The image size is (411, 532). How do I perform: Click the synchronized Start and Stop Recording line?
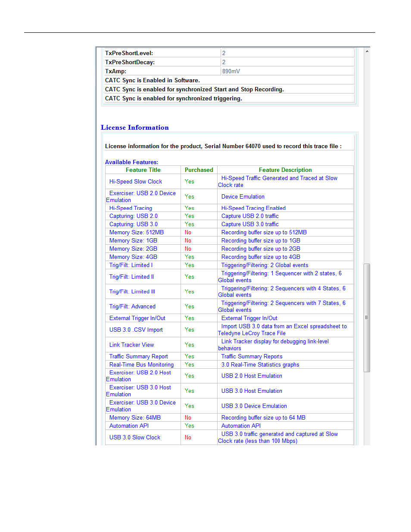coord(194,90)
